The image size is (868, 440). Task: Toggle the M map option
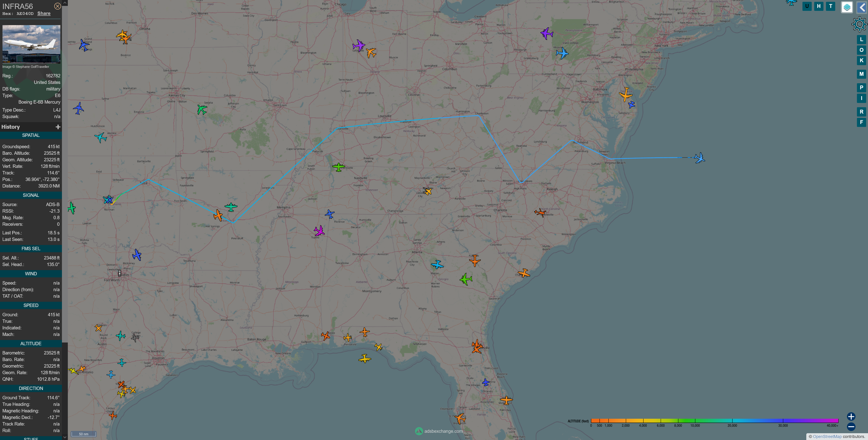(x=861, y=74)
